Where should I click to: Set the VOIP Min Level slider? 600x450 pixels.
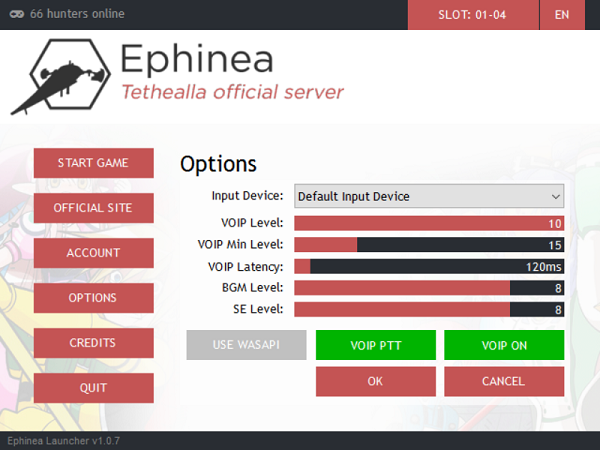point(429,245)
